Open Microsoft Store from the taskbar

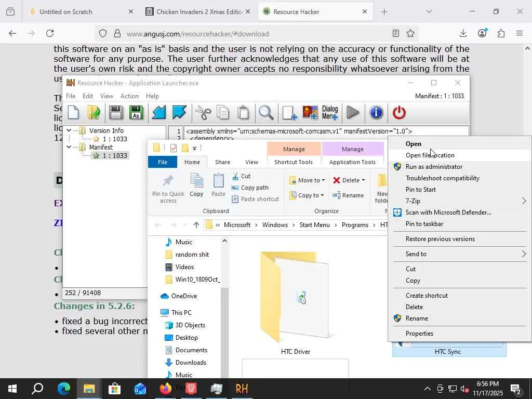coord(114,389)
